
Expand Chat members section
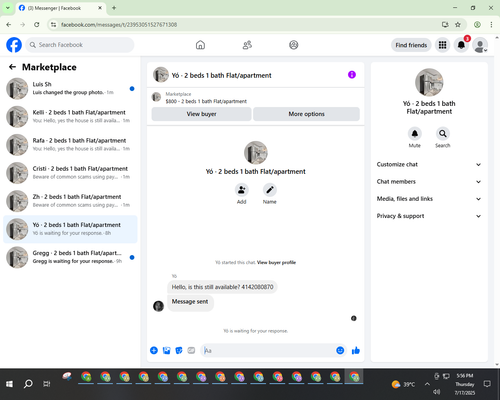[x=429, y=182]
